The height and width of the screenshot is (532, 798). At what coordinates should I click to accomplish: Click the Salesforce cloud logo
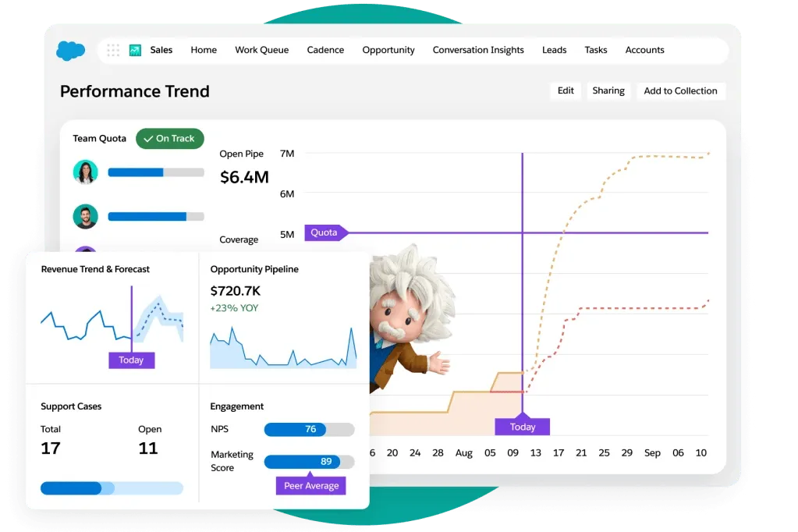click(69, 50)
